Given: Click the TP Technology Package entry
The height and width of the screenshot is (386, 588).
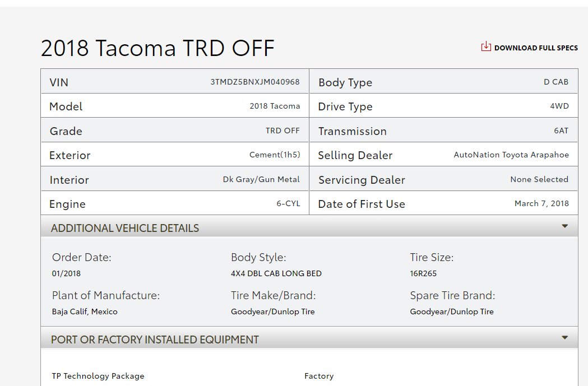Looking at the screenshot, I should [98, 376].
